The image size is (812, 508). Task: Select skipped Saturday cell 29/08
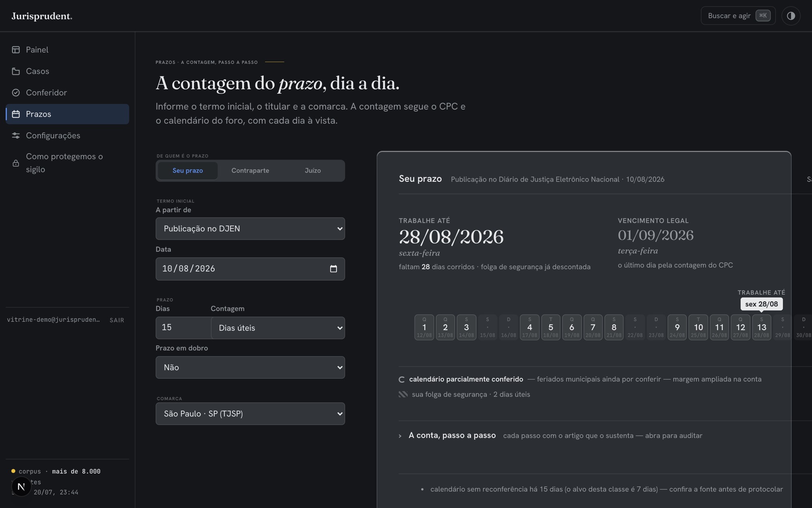coord(783,327)
